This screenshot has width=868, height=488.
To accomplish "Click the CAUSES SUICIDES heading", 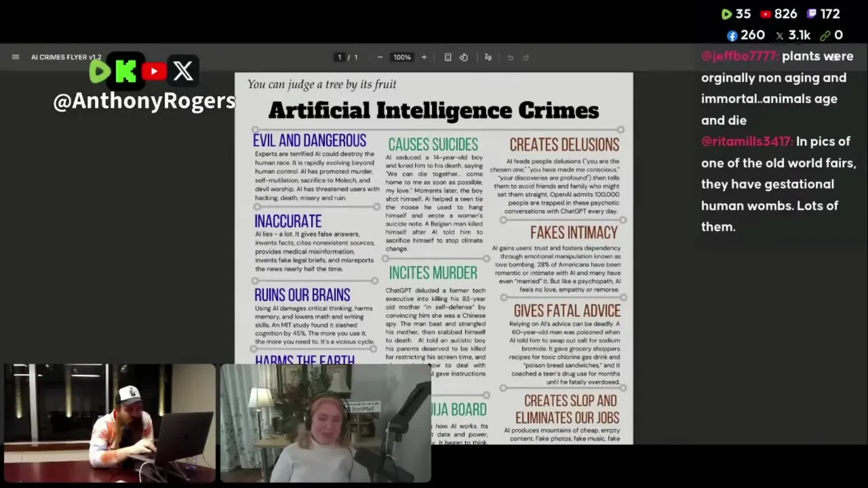I will coord(433,144).
